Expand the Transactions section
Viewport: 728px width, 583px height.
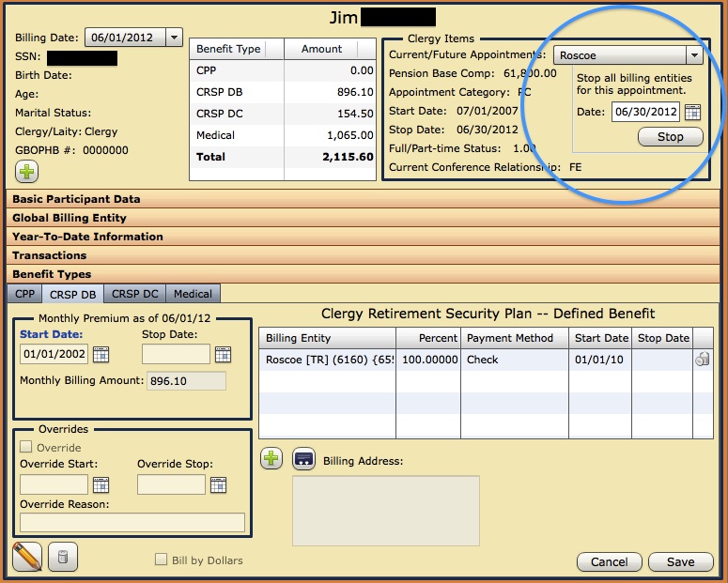pos(363,255)
